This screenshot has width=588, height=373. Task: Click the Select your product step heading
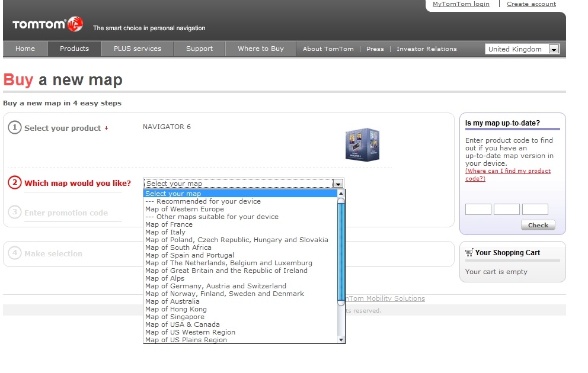point(63,128)
